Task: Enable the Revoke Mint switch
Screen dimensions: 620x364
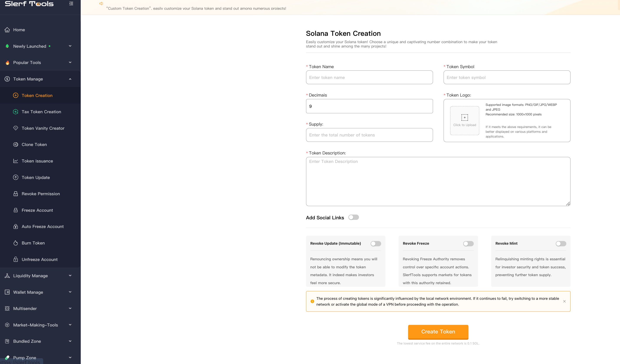Action: tap(561, 243)
